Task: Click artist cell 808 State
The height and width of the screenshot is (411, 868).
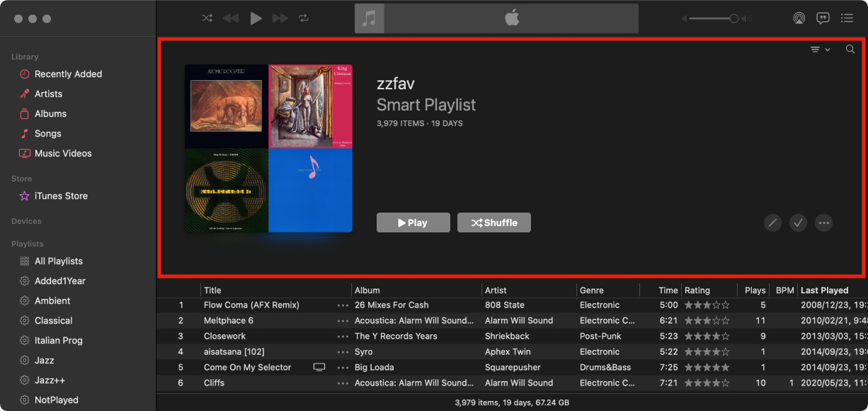Action: click(x=505, y=305)
